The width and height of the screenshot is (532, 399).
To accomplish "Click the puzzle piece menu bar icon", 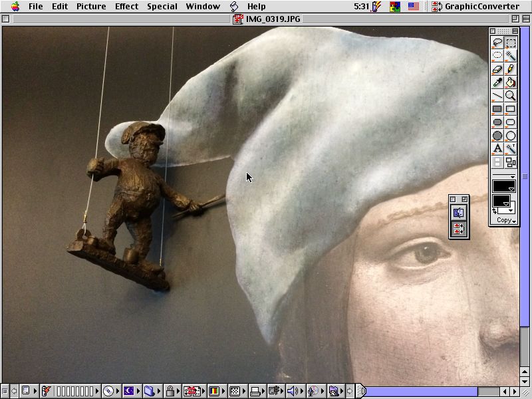I will click(x=395, y=6).
